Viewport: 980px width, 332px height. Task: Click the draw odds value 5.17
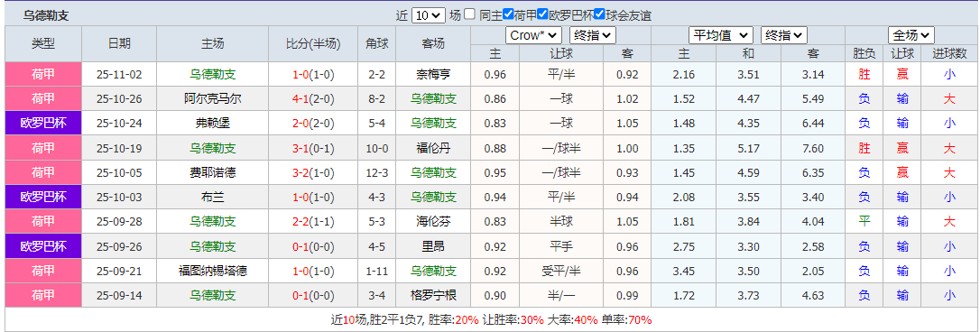pos(748,148)
